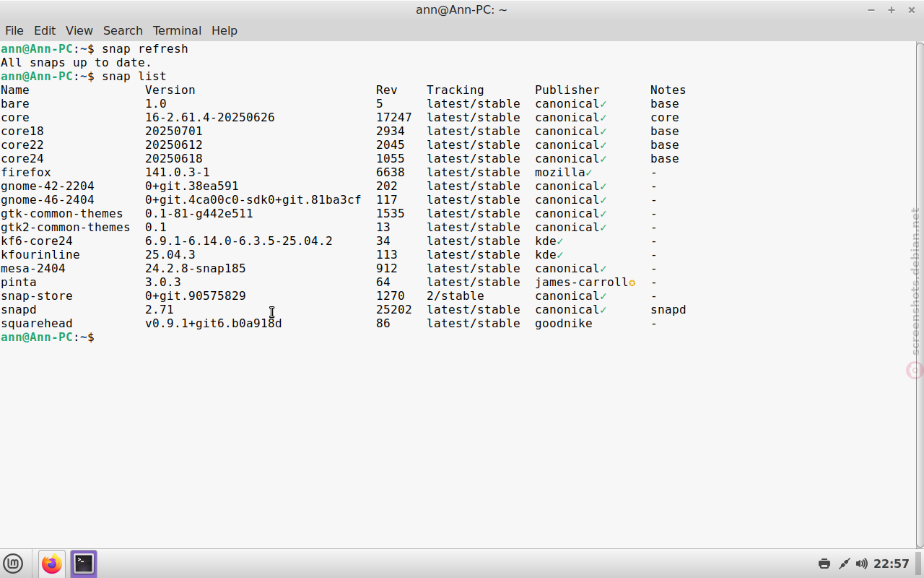Open the Terminal menu

point(177,30)
